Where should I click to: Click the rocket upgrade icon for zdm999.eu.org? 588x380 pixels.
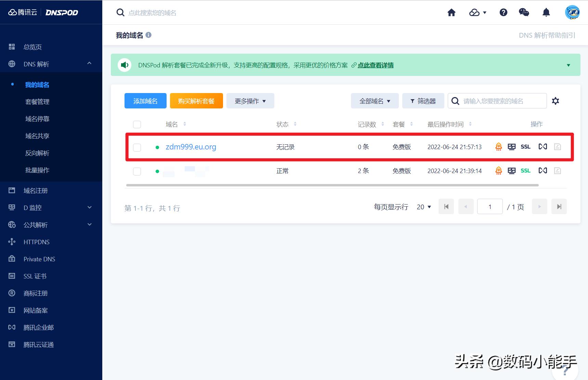coord(499,146)
